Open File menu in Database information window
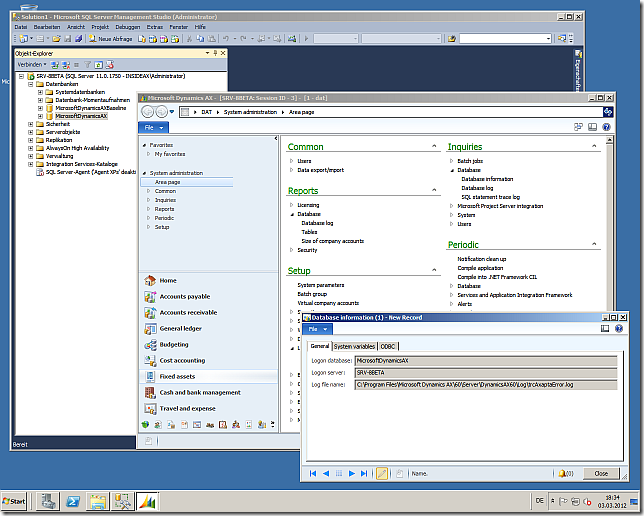 pyautogui.click(x=317, y=329)
